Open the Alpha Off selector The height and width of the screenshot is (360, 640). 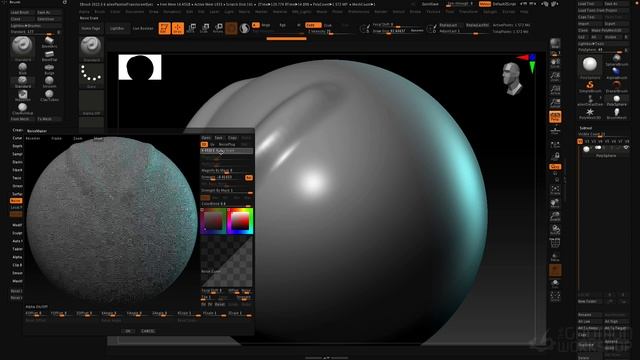(91, 103)
